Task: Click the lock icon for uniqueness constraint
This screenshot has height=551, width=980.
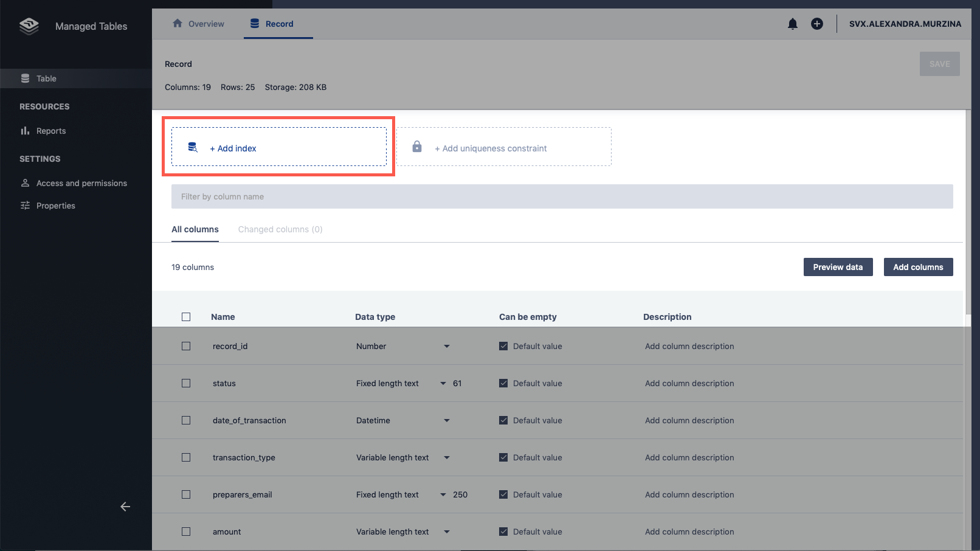Action: point(417,147)
